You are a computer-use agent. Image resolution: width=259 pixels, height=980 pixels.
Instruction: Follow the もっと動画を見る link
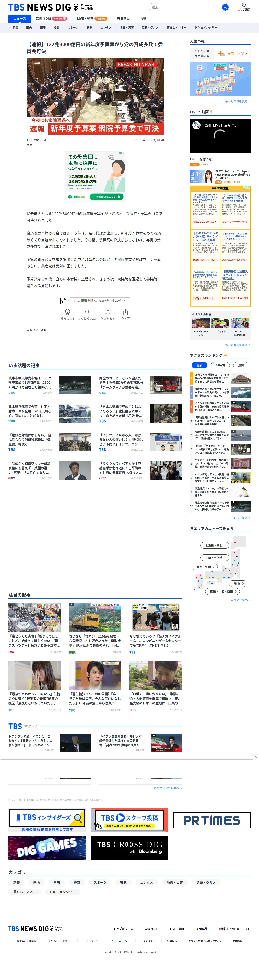pyautogui.click(x=238, y=345)
